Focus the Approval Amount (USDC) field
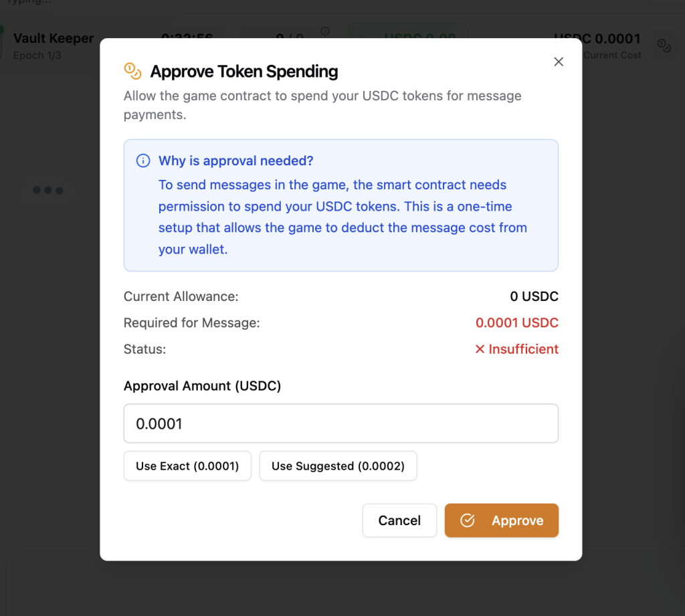The height and width of the screenshot is (616, 685). tap(341, 423)
